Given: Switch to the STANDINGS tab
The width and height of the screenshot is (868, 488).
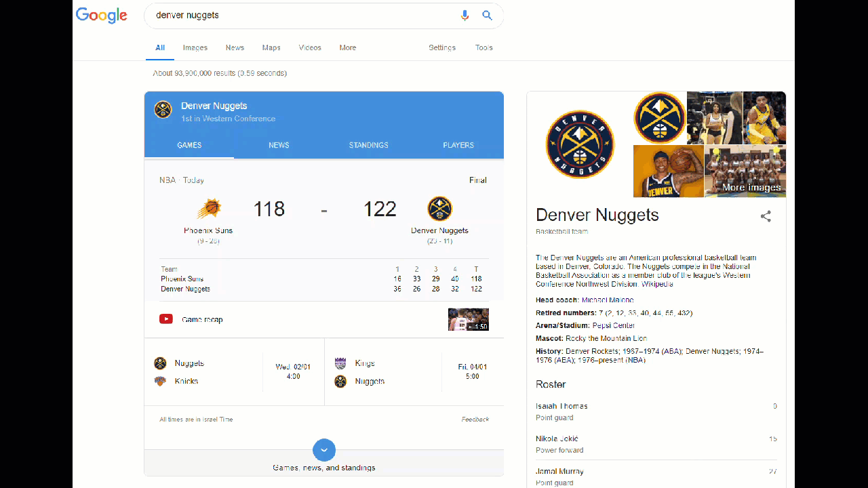Looking at the screenshot, I should [x=369, y=145].
